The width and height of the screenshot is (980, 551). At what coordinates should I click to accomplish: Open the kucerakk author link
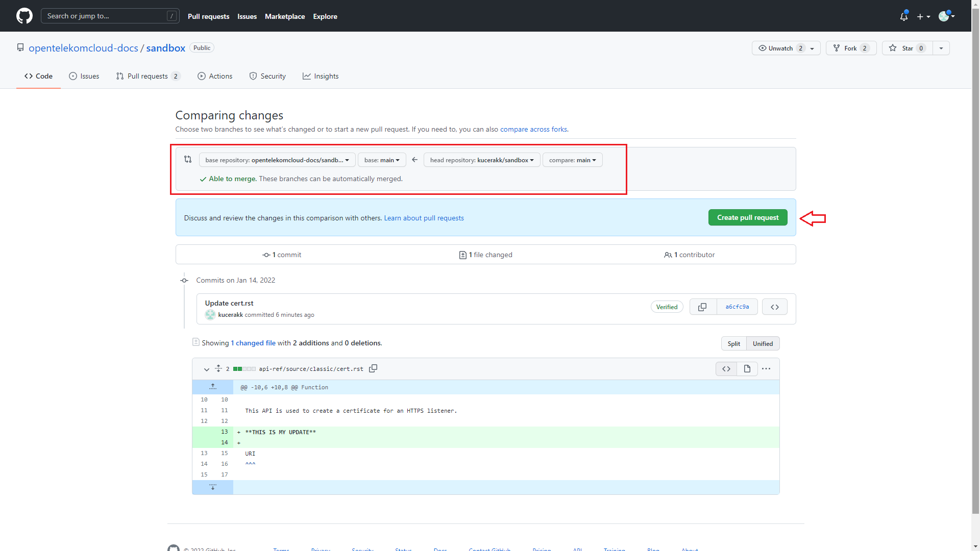click(230, 315)
